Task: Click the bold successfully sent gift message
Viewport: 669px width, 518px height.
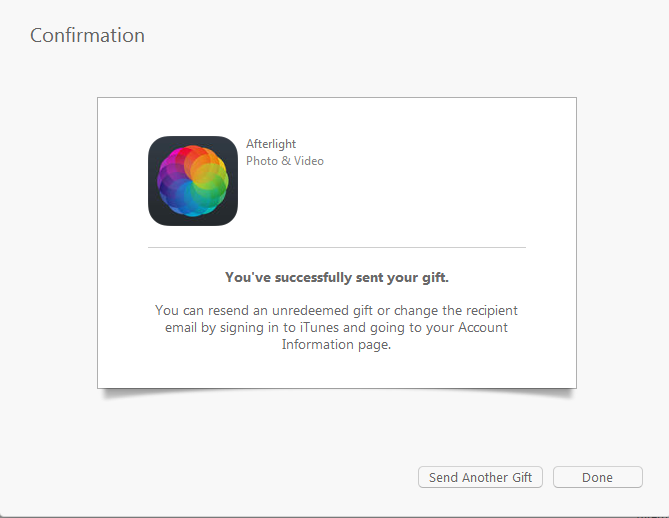Action: tap(336, 278)
